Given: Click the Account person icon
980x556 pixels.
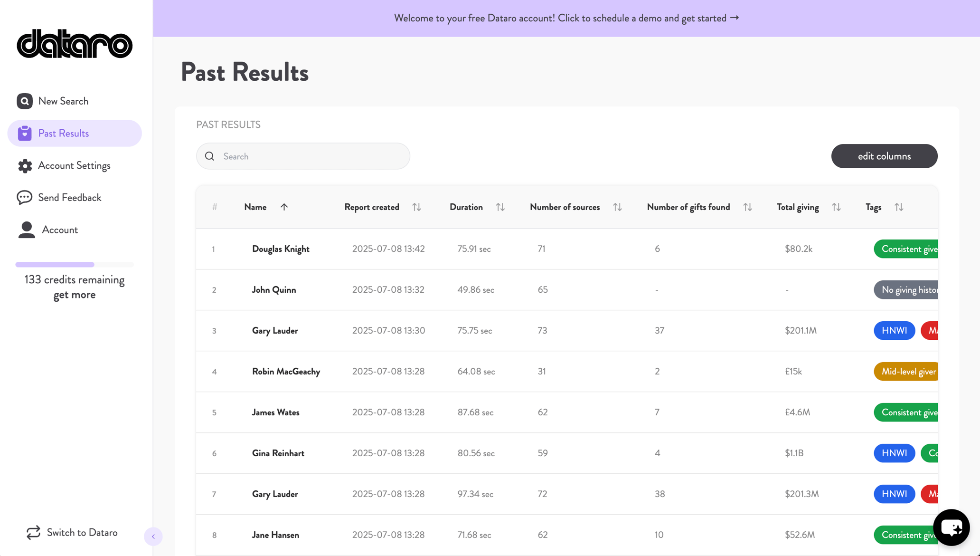Looking at the screenshot, I should (x=27, y=230).
